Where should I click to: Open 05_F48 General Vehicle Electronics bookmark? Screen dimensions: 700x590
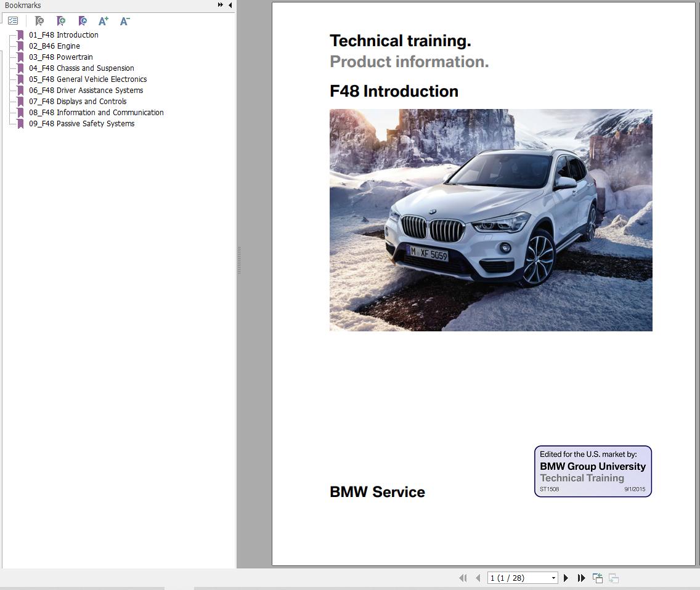88,79
